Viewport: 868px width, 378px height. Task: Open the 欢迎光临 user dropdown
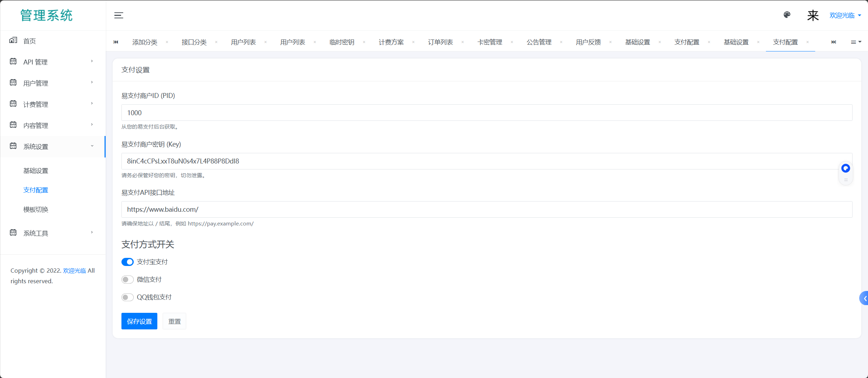845,15
